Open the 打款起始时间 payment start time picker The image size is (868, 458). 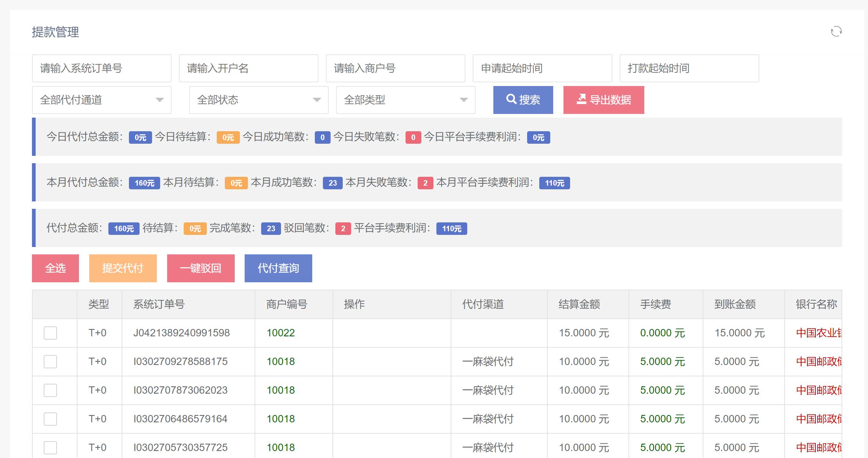click(x=689, y=68)
